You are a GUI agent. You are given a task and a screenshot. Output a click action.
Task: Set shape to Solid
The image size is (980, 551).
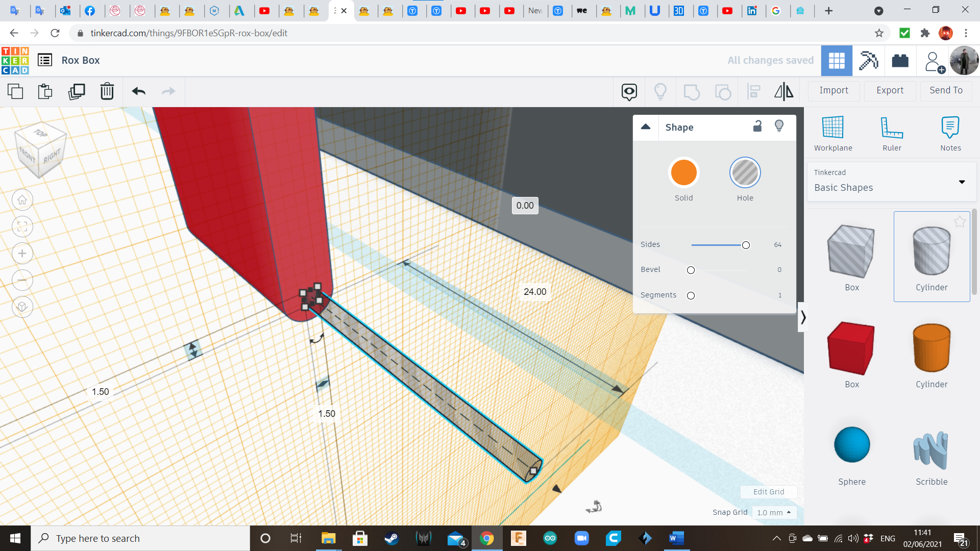(683, 173)
